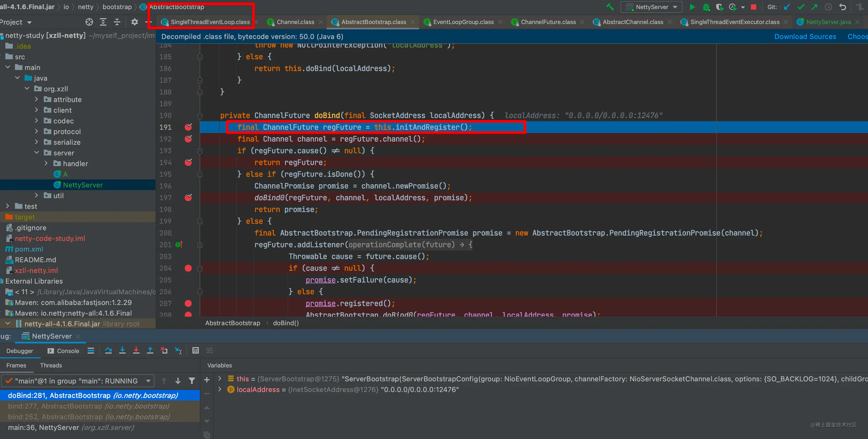Viewport: 868px width, 439px height.
Task: Toggle the breakpoint on line 192
Action: pos(188,139)
